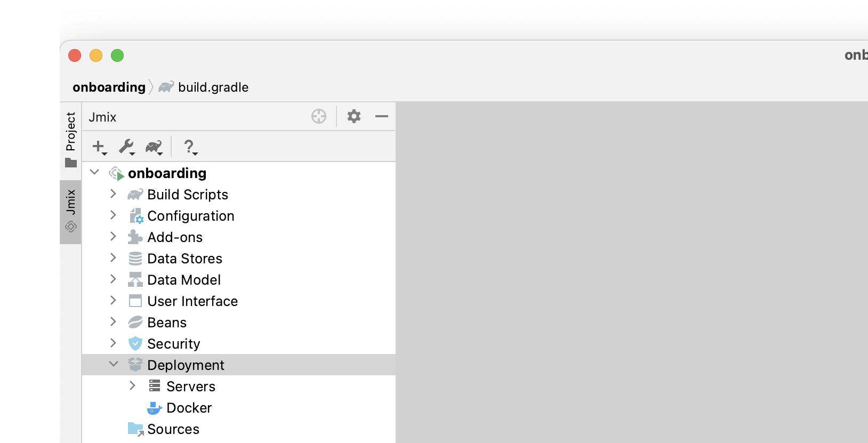Select the Jmix tool window side tab
The height and width of the screenshot is (443, 868).
click(71, 211)
